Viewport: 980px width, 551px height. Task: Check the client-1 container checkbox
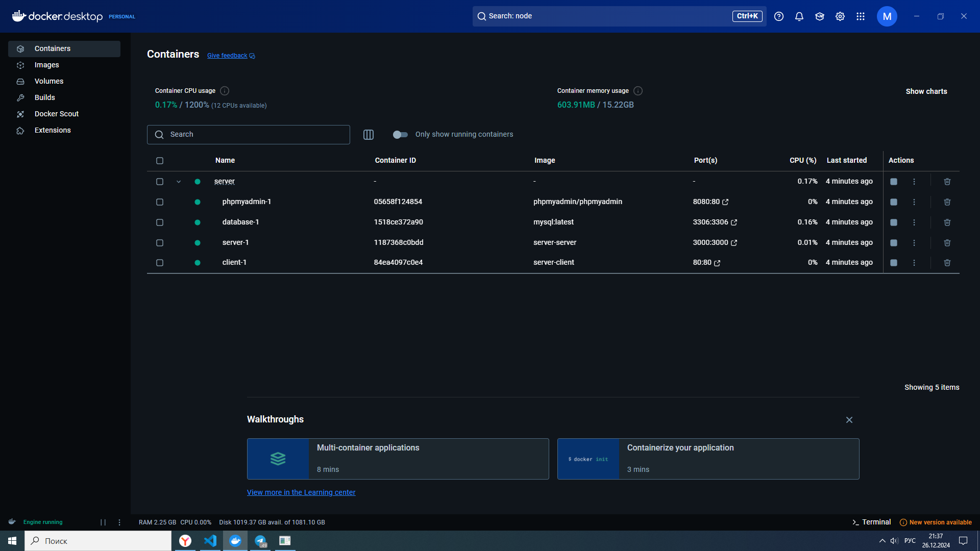click(160, 263)
